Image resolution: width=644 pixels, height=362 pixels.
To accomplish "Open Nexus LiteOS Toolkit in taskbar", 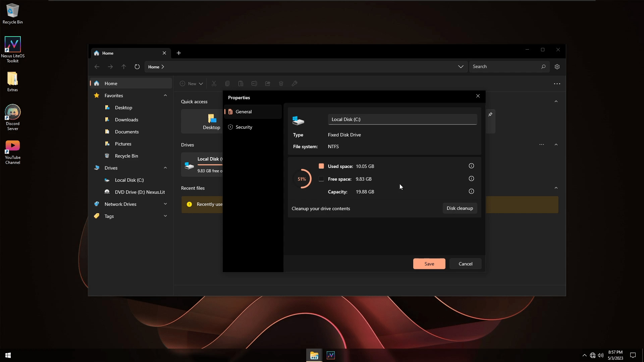I will [331, 355].
